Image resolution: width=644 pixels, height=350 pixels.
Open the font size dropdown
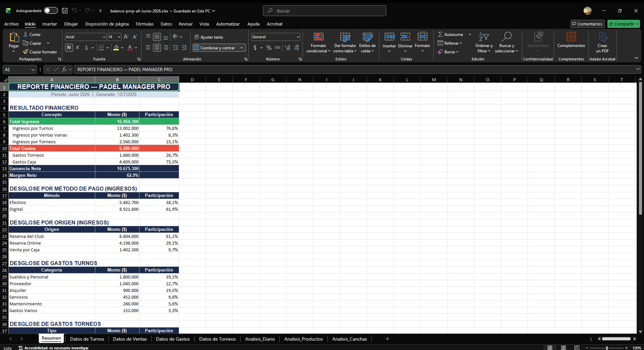(x=119, y=37)
